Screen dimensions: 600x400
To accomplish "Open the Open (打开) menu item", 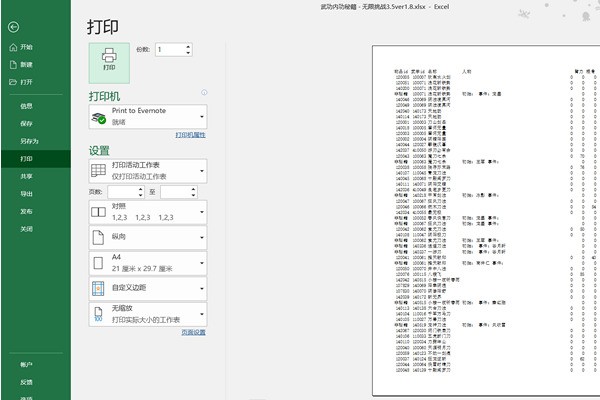I will click(36, 82).
